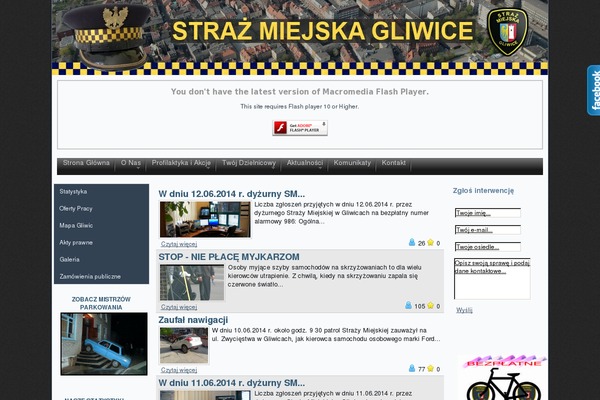Open article W dniu 11.06.2014 r. dyżurny SM
Screen dimensions: 600x400
pos(232,383)
